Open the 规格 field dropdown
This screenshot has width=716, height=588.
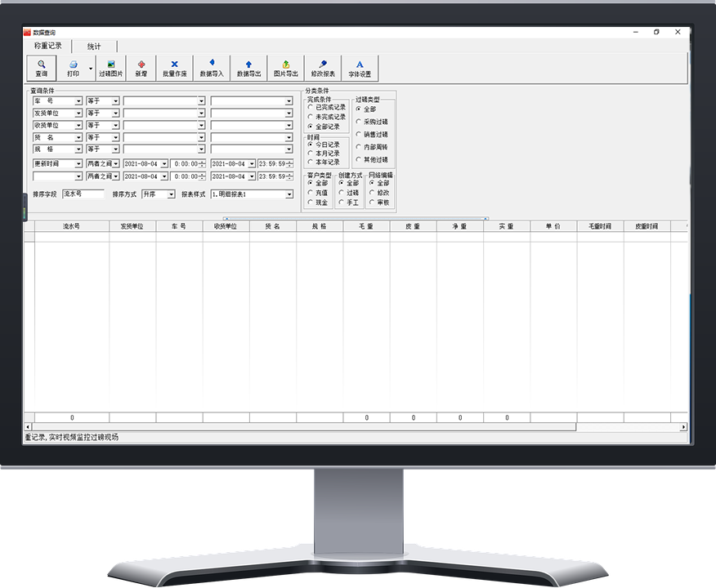pyautogui.click(x=78, y=149)
